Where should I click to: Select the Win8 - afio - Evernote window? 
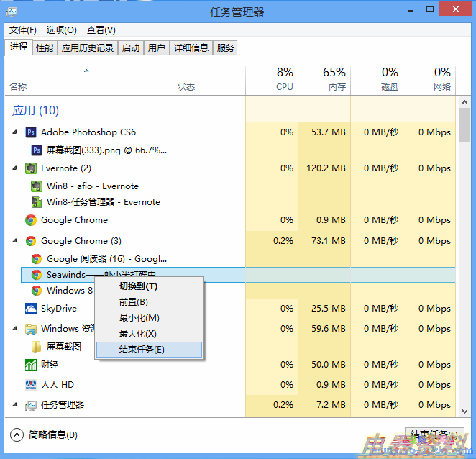pyautogui.click(x=92, y=186)
